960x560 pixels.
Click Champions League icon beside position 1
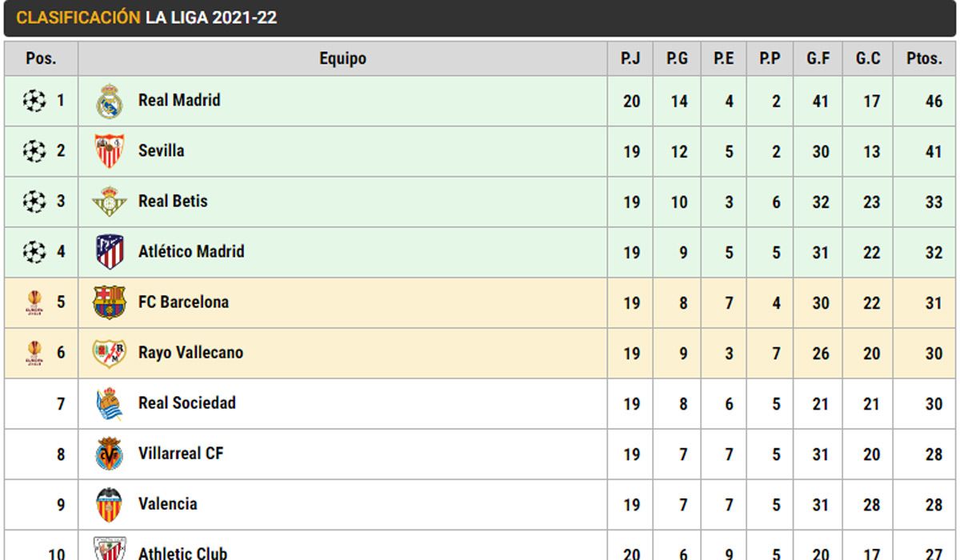click(x=34, y=101)
